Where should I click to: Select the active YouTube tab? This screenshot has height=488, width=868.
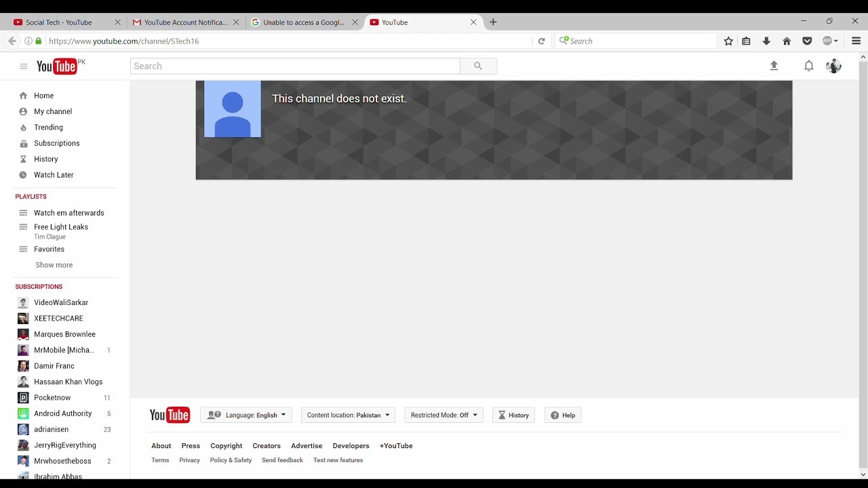point(423,22)
